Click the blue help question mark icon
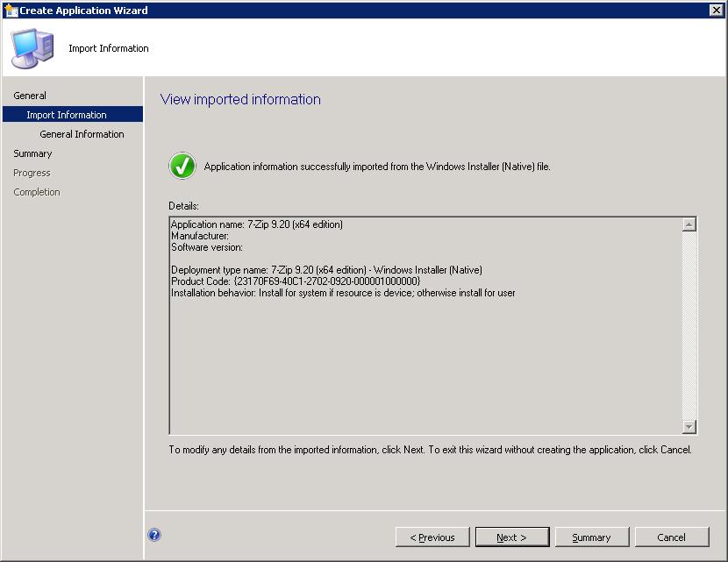 (x=154, y=535)
